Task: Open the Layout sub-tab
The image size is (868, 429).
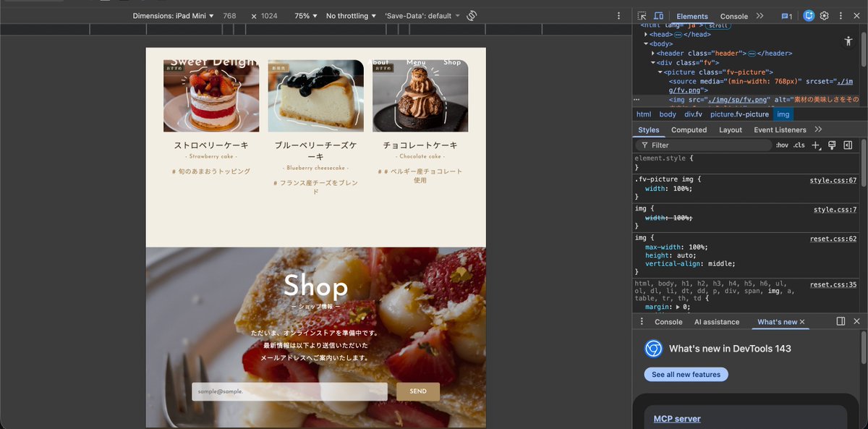Action: tap(731, 129)
